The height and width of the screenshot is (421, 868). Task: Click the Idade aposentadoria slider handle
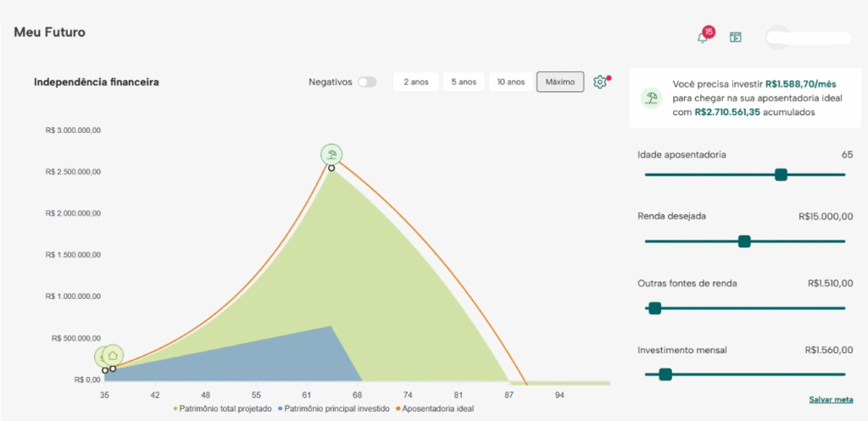coord(781,174)
